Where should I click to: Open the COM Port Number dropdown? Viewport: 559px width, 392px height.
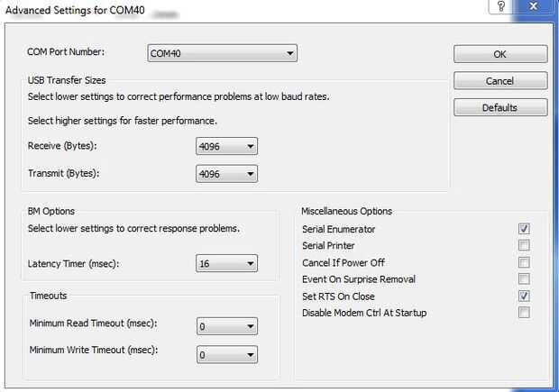[x=223, y=54]
